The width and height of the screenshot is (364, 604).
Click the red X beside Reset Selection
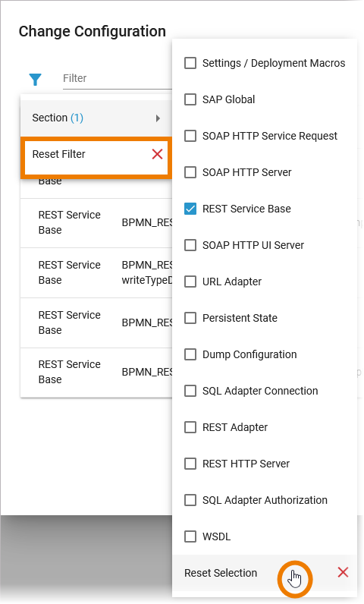point(343,572)
